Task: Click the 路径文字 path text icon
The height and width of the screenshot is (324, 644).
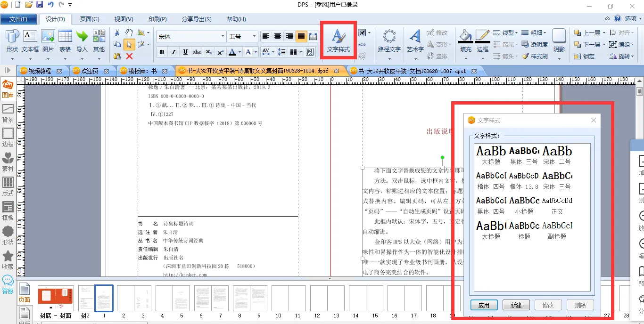Action: [389, 41]
